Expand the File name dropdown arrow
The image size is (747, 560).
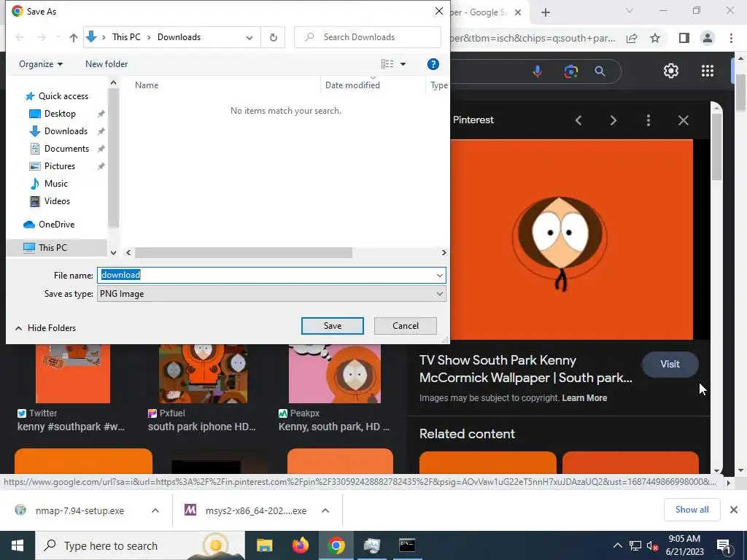point(439,275)
